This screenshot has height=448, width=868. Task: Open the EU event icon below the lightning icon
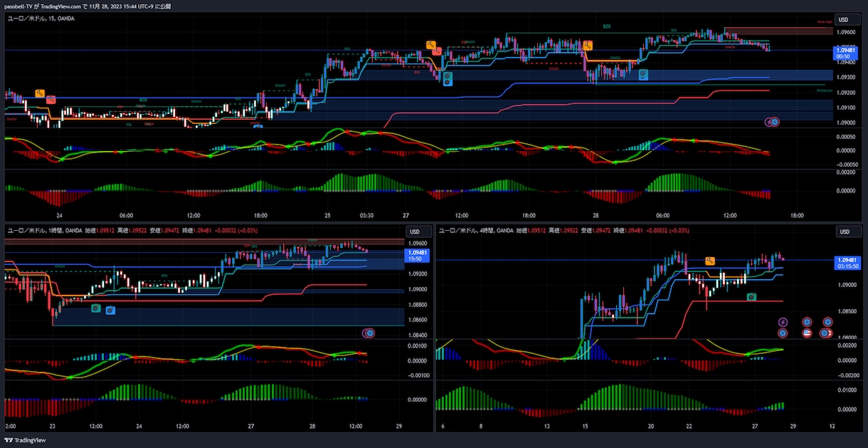click(783, 333)
